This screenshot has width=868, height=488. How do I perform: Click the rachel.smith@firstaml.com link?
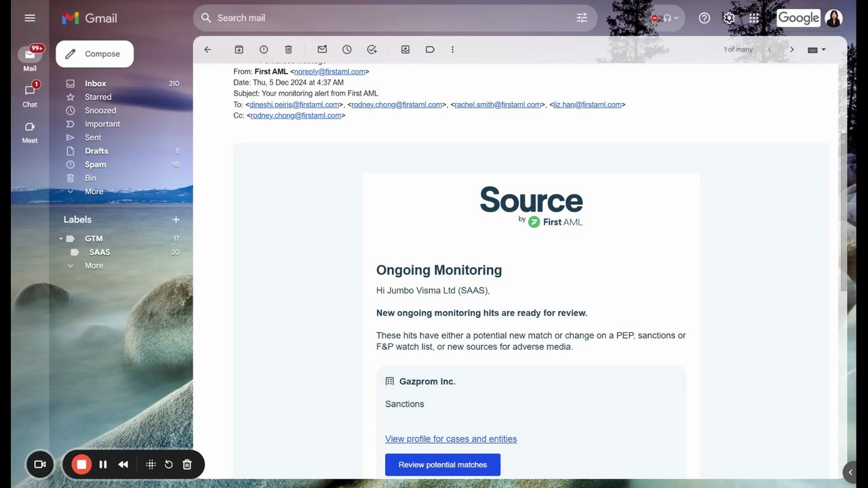pos(498,104)
